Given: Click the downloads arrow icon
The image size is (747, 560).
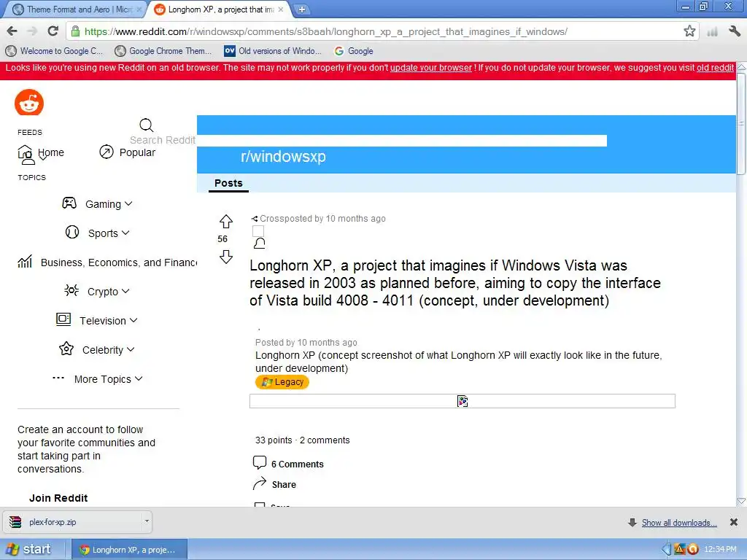Looking at the screenshot, I should (x=632, y=523).
